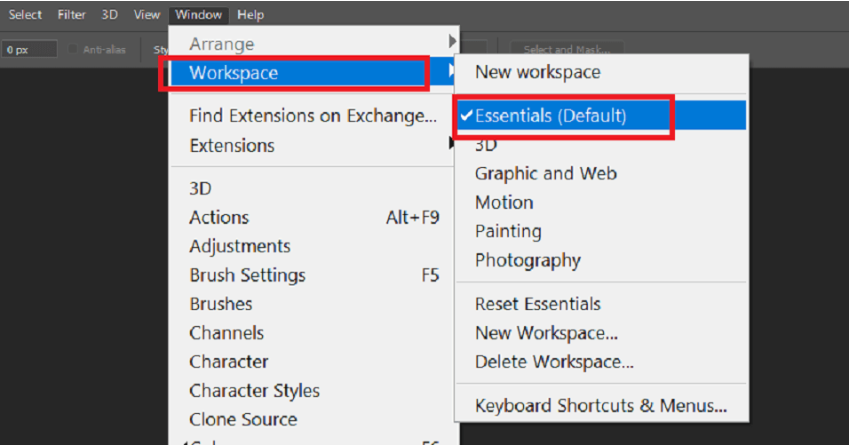Expand the Arrange submenu arrow
The width and height of the screenshot is (850, 446).
(x=452, y=42)
